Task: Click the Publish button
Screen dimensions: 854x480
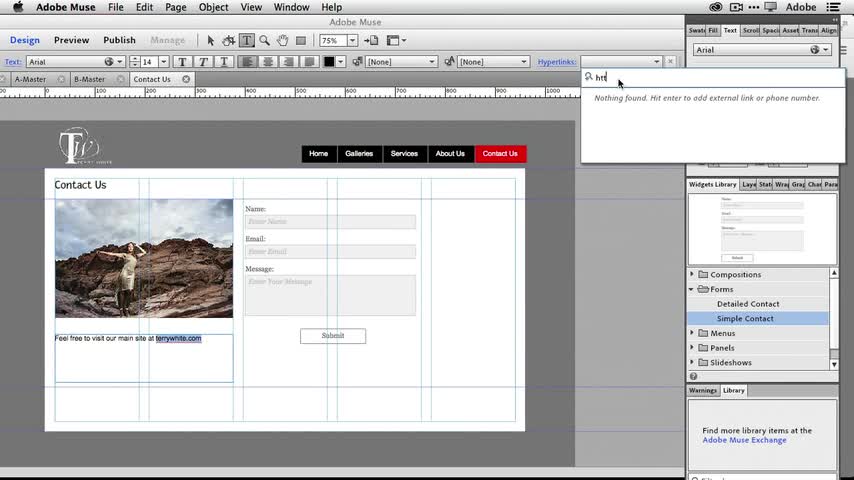Action: pos(119,40)
